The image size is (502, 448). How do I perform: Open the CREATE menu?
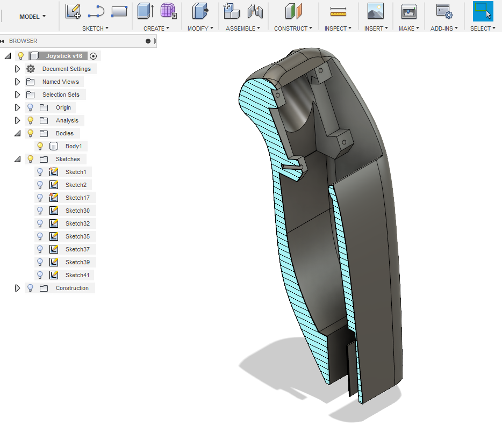tap(156, 28)
